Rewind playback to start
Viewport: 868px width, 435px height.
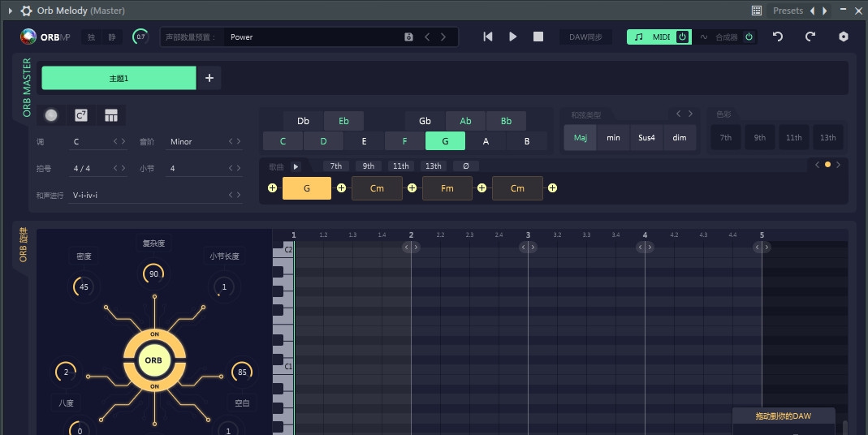[x=488, y=37]
